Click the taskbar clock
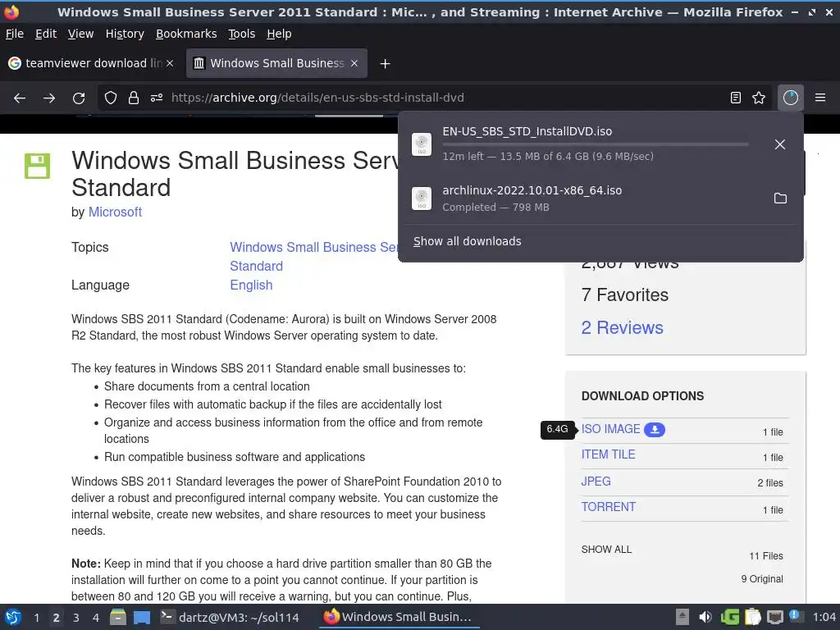Viewport: 840px width, 630px height. (x=824, y=617)
